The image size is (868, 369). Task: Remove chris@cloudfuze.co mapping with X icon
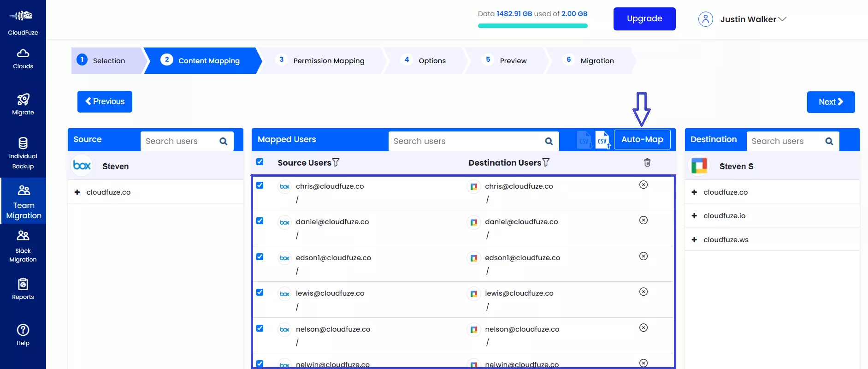[x=644, y=184]
